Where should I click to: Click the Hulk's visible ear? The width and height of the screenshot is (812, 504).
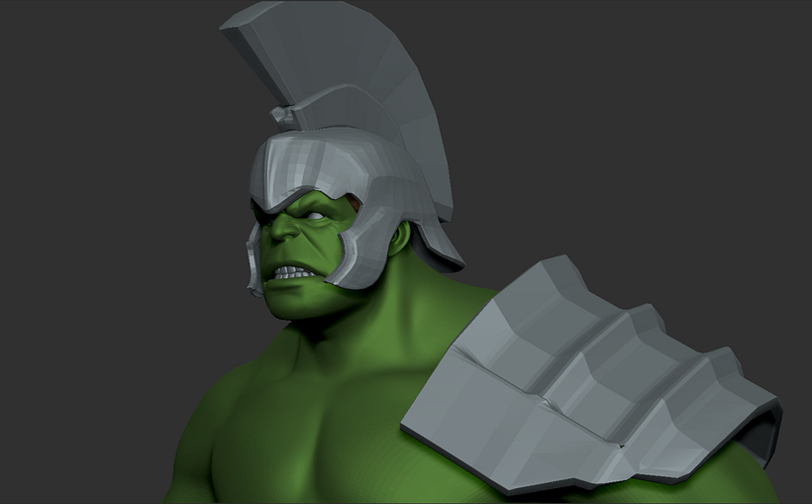pyautogui.click(x=398, y=238)
